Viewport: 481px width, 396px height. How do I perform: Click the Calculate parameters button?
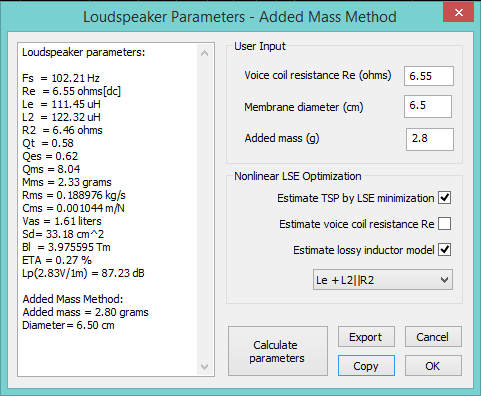click(x=278, y=351)
